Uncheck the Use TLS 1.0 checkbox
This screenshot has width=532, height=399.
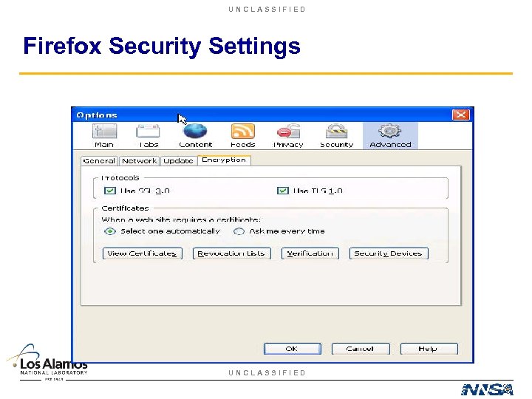pyautogui.click(x=282, y=191)
